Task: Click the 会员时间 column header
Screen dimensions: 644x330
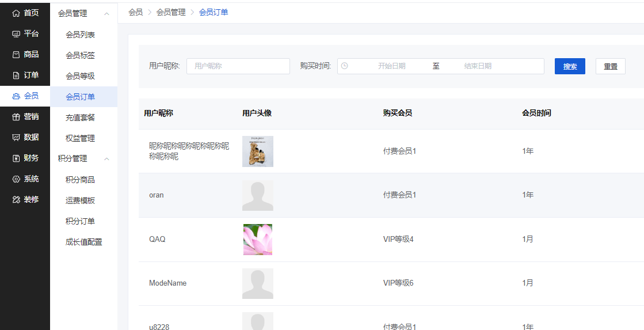Action: (x=536, y=113)
